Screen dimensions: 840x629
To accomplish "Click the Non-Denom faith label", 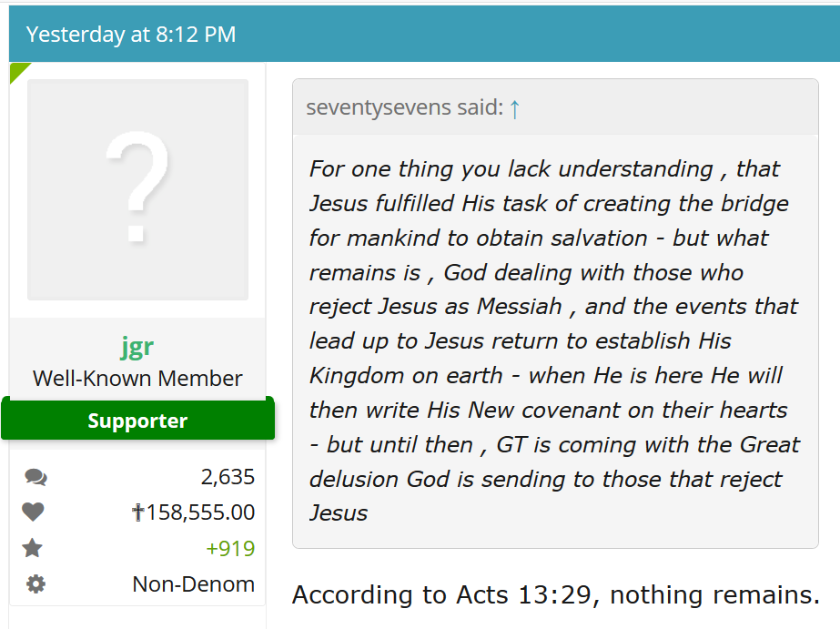I will pyautogui.click(x=194, y=584).
